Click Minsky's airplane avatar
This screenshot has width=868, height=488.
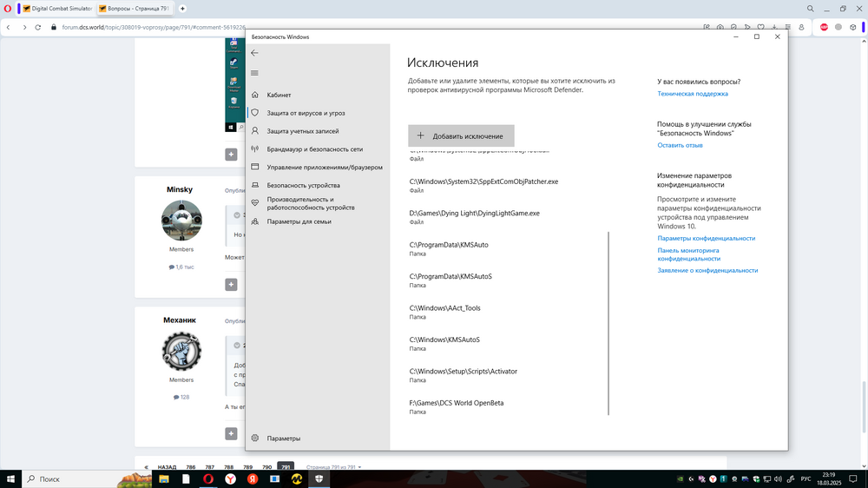click(181, 221)
